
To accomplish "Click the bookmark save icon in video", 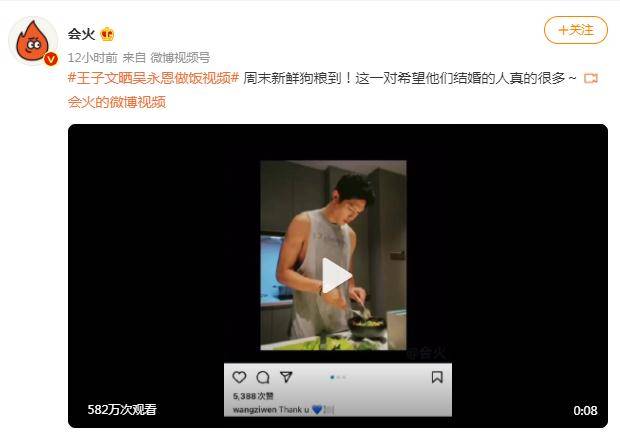I will click(437, 377).
